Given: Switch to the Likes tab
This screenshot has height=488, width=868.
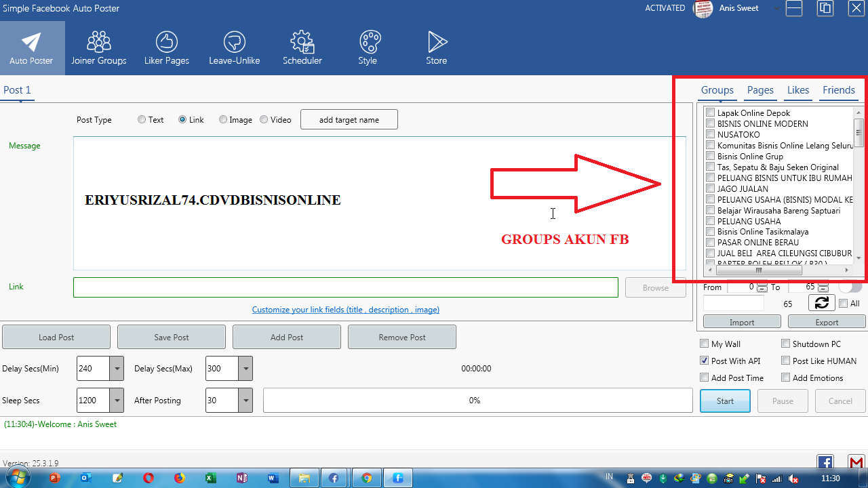Looking at the screenshot, I should (798, 90).
